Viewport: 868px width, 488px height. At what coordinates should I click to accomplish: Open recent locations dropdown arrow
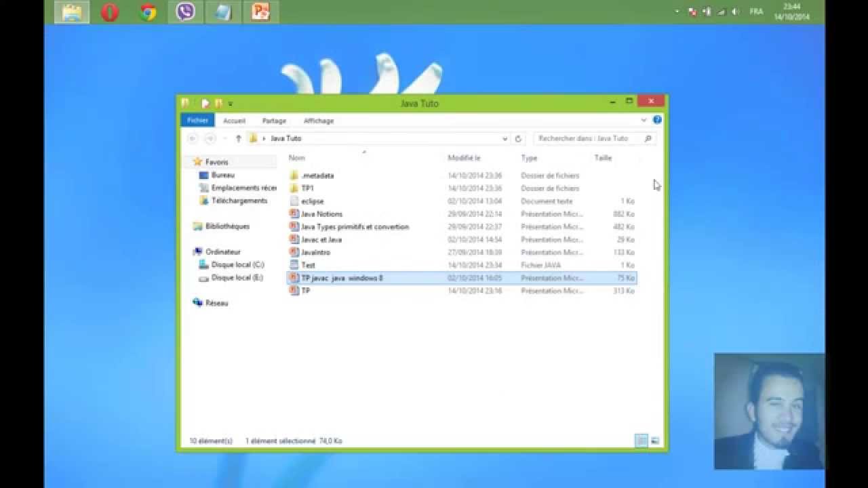224,138
